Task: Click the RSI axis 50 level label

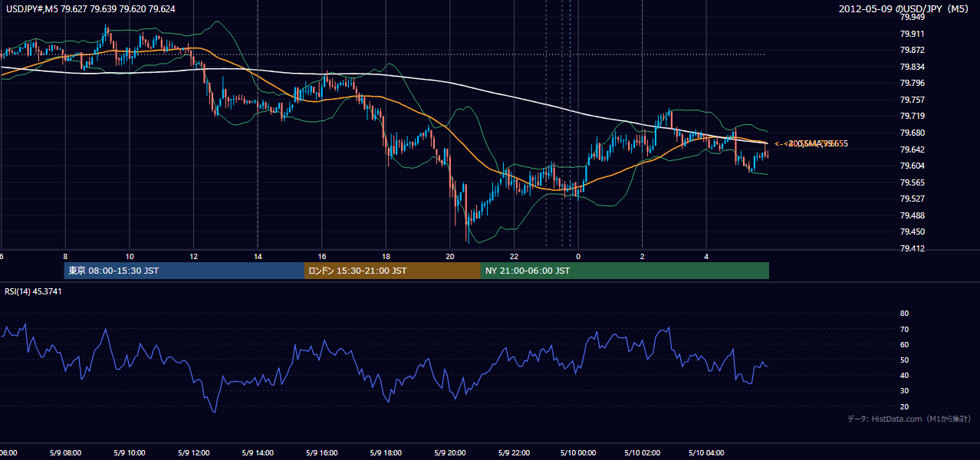Action: (904, 360)
